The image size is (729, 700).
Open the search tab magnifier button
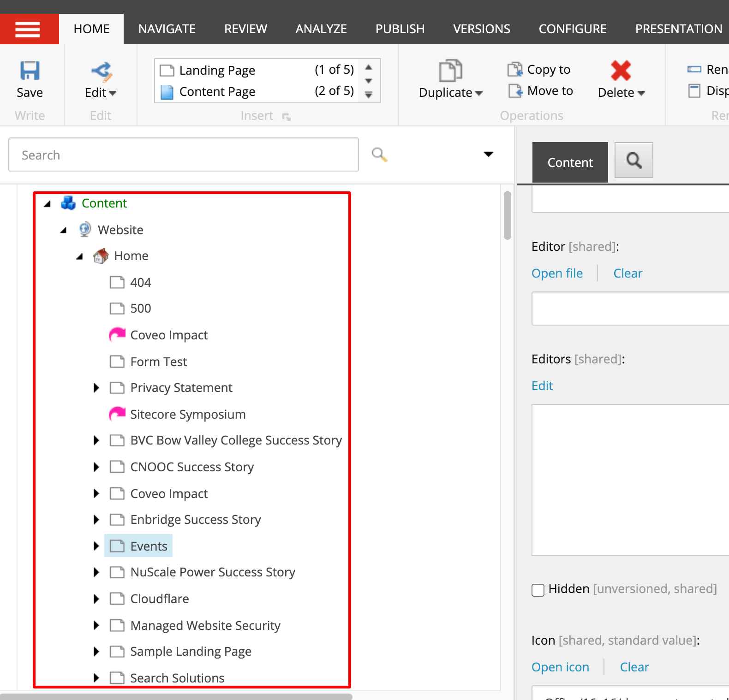[634, 160]
